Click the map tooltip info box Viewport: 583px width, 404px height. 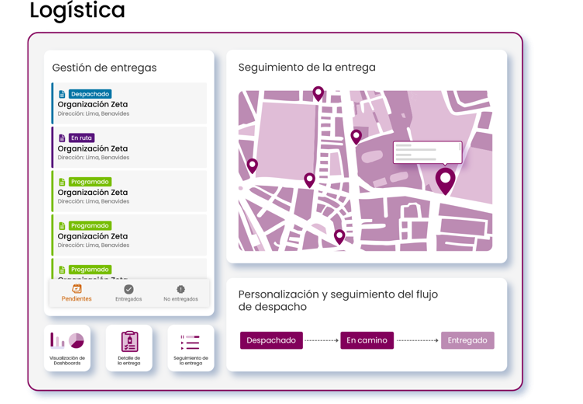tap(428, 152)
